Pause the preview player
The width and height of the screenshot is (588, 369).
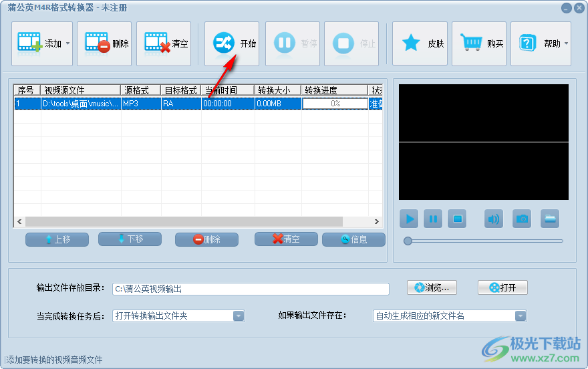tap(433, 219)
